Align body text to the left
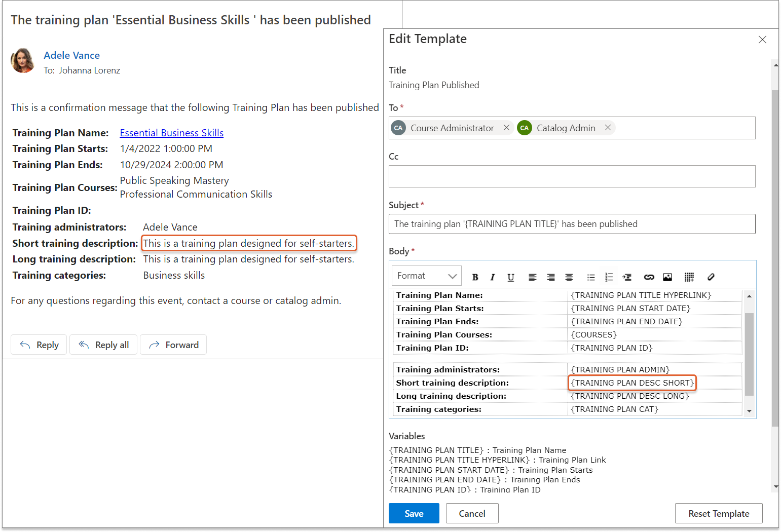This screenshot has width=781, height=532. [x=532, y=277]
